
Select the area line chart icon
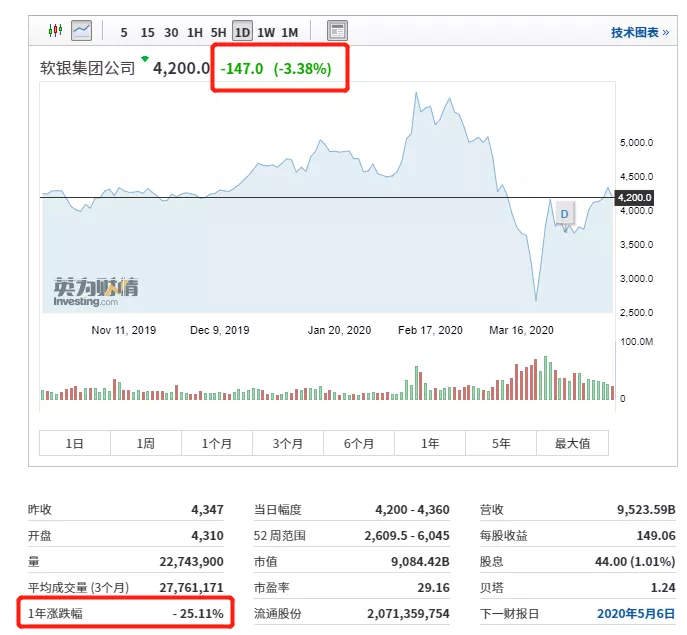pos(81,31)
